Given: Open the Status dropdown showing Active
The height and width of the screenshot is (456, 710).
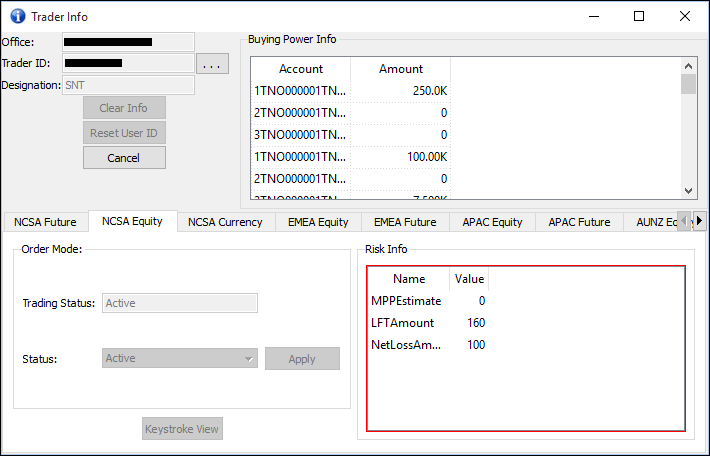Looking at the screenshot, I should [180, 359].
